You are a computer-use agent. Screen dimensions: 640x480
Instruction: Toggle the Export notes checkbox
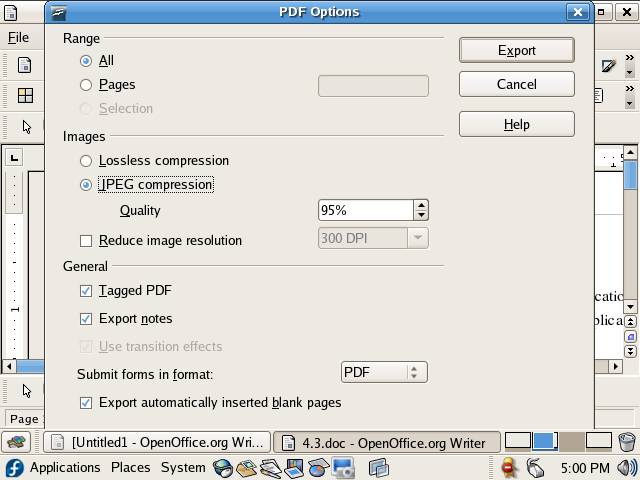point(86,319)
